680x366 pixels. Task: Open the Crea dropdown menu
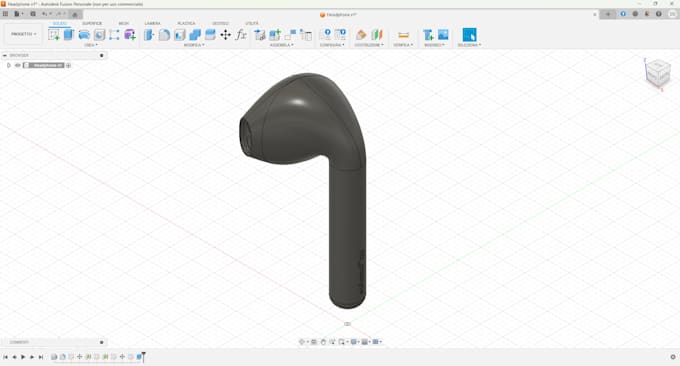pyautogui.click(x=91, y=45)
